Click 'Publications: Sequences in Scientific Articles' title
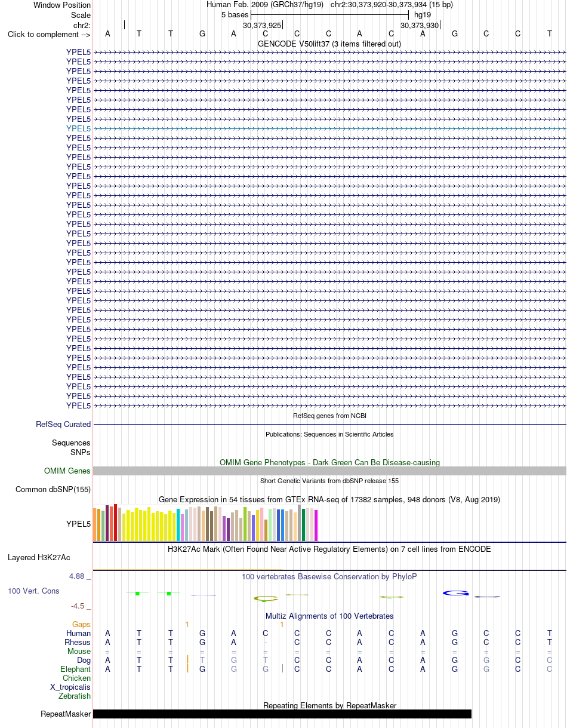The height and width of the screenshot is (728, 567). tap(329, 434)
